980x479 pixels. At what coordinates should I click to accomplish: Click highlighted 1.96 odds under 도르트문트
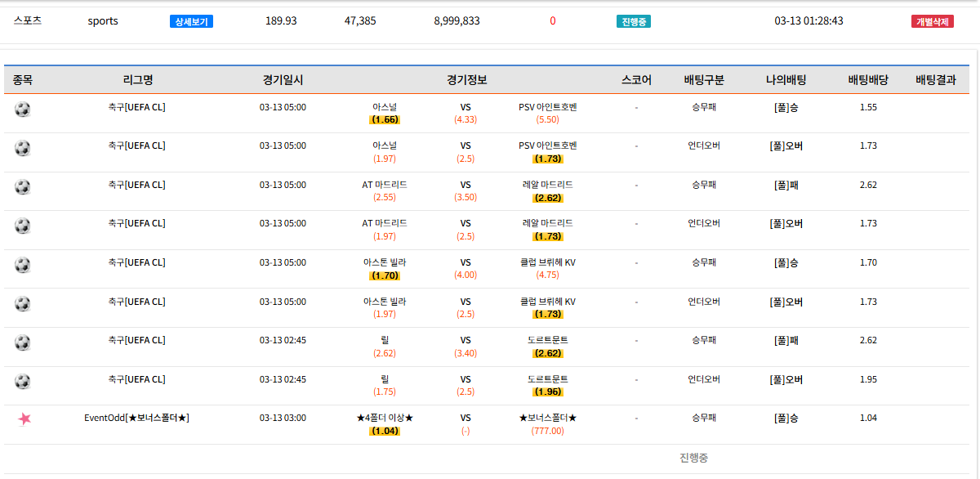click(x=548, y=392)
